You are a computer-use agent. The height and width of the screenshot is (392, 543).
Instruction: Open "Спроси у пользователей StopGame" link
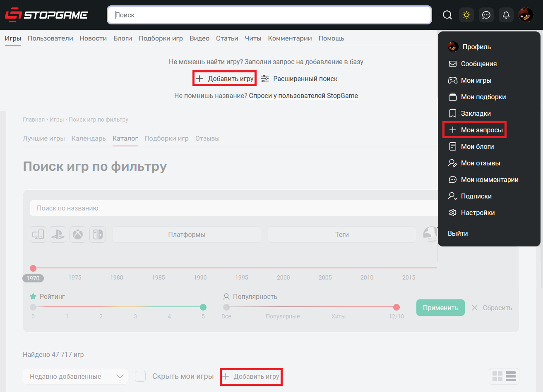(x=303, y=96)
